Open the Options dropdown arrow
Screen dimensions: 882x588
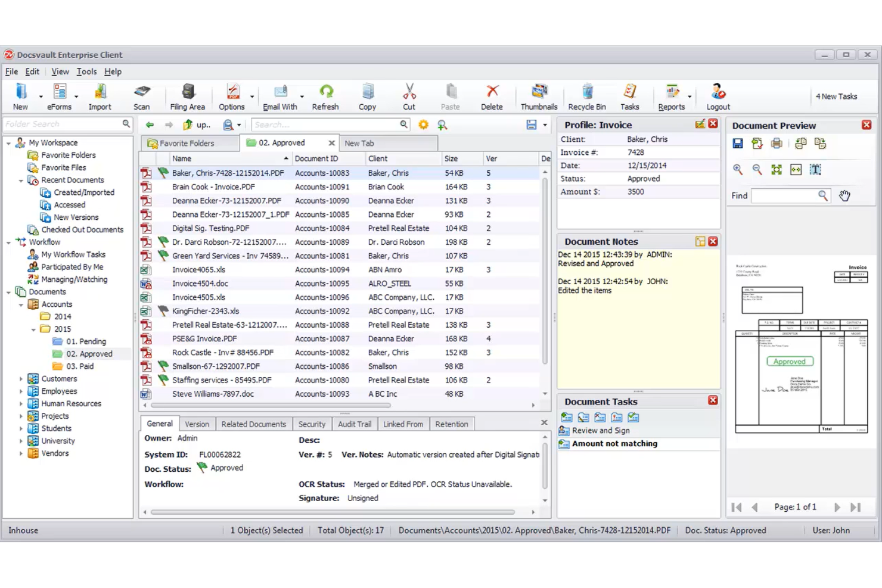pos(251,97)
